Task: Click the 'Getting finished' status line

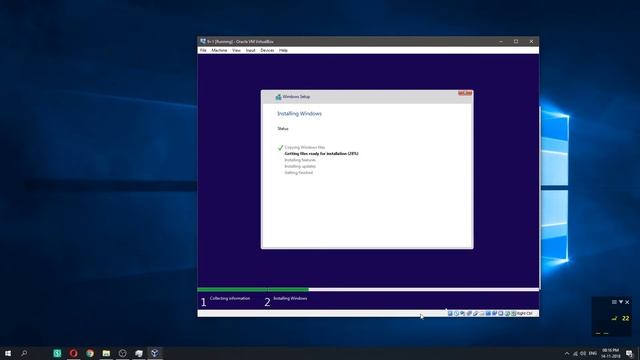Action: [x=299, y=173]
